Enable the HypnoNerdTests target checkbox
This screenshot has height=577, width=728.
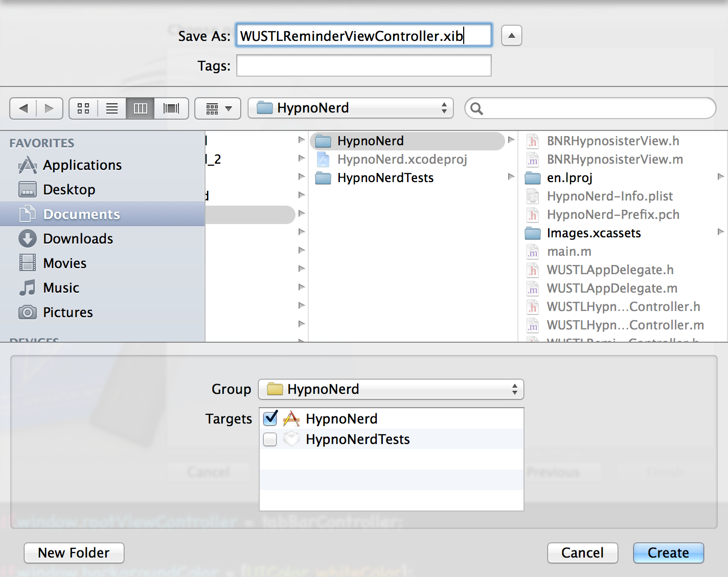point(270,439)
